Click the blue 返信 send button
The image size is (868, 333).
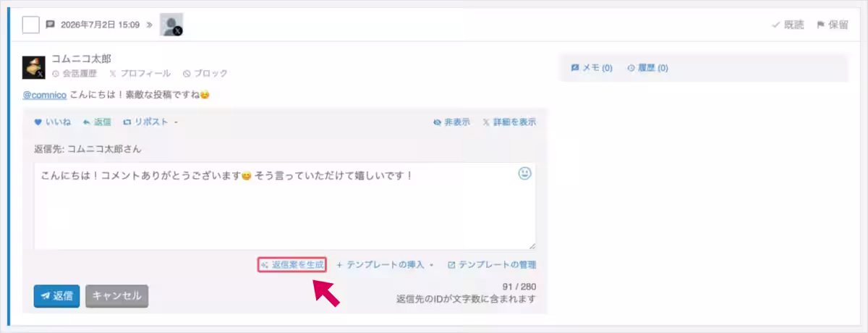56,296
